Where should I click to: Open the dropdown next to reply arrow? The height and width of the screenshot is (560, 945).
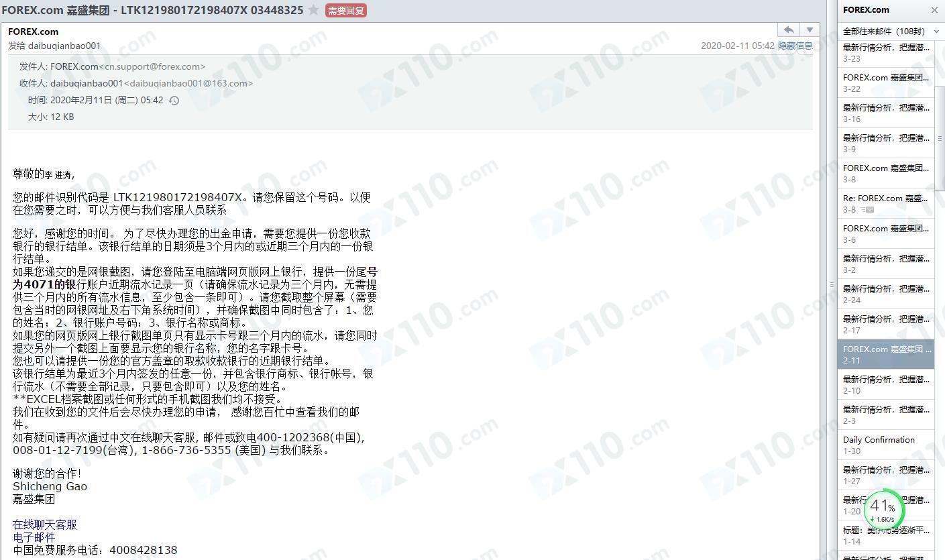[x=810, y=30]
